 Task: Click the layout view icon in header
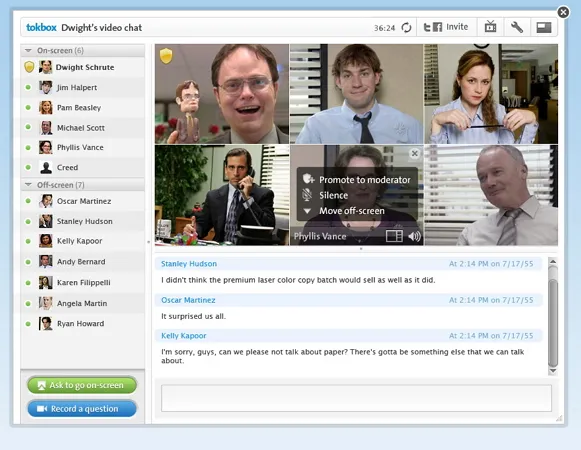point(544,27)
